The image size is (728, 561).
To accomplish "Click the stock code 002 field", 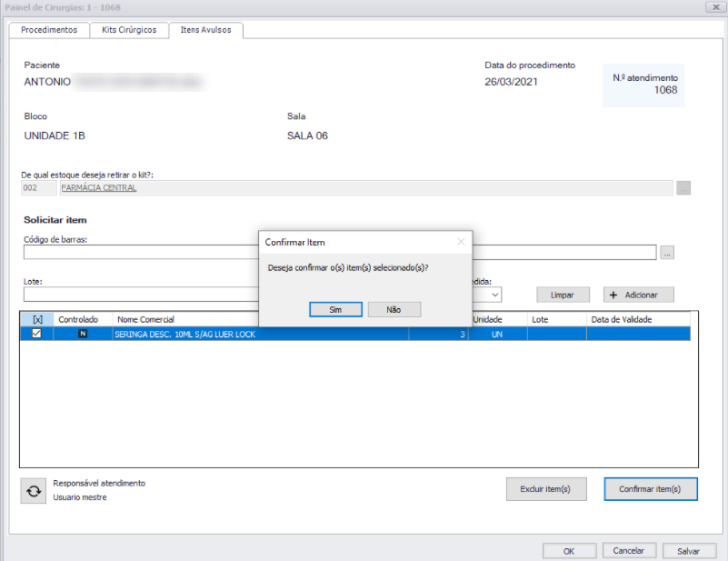I will tap(39, 187).
